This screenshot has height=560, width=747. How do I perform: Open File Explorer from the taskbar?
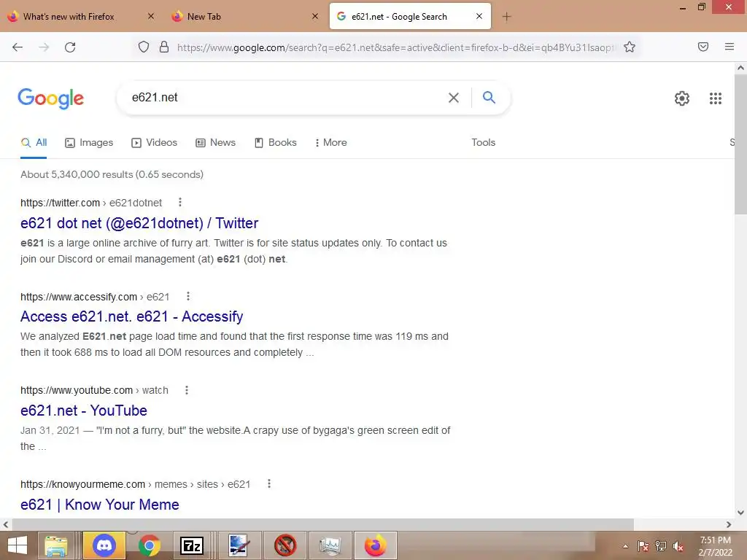55,545
